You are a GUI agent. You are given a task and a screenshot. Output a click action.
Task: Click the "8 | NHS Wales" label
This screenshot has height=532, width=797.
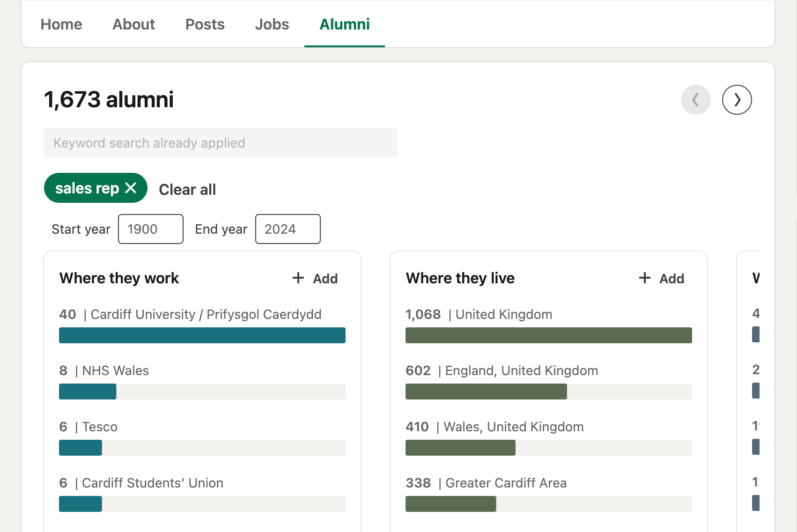pyautogui.click(x=104, y=370)
